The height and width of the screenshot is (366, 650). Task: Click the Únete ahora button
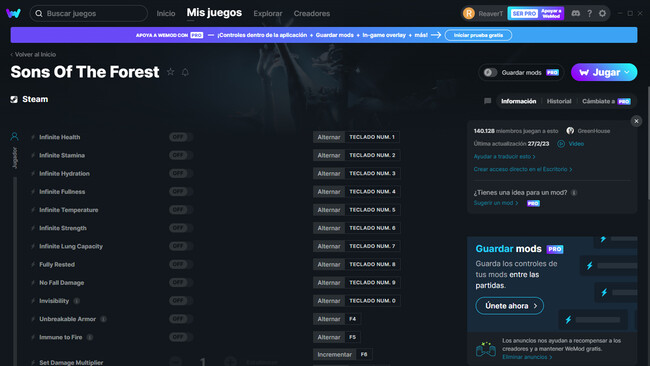pyautogui.click(x=509, y=306)
